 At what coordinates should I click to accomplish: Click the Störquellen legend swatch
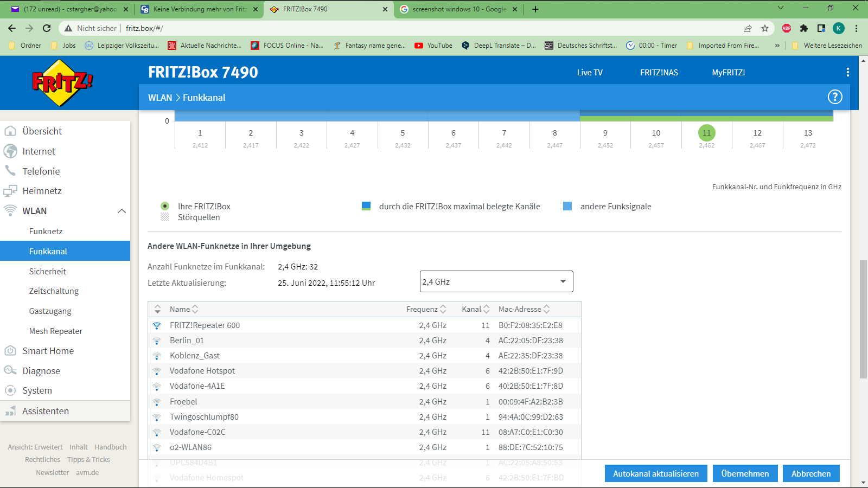[165, 217]
